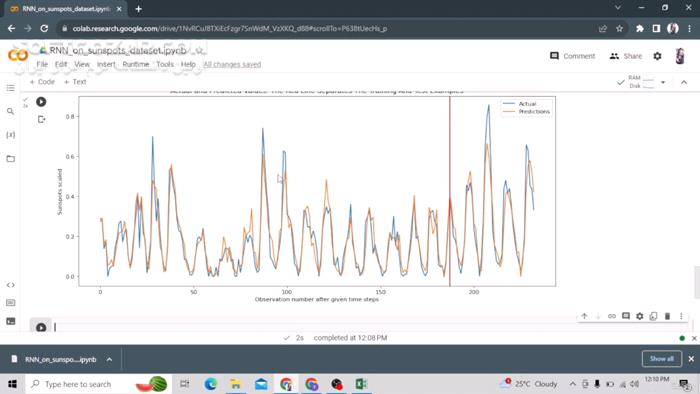
Task: Share this page icon in address bar
Action: pyautogui.click(x=603, y=29)
